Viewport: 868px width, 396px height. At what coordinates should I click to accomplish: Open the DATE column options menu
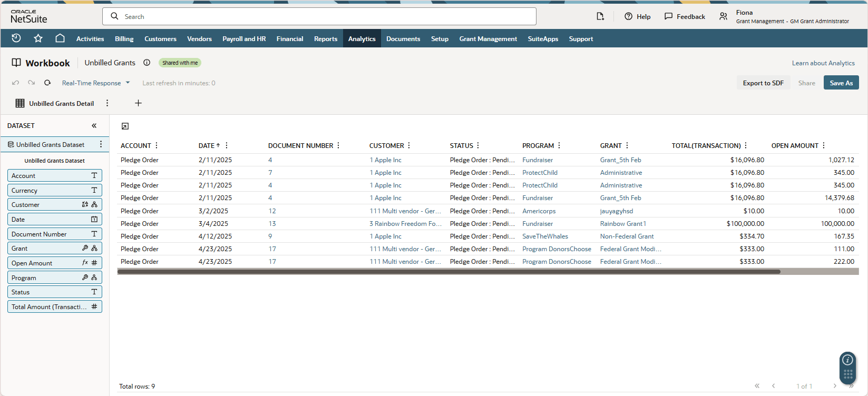tap(227, 145)
